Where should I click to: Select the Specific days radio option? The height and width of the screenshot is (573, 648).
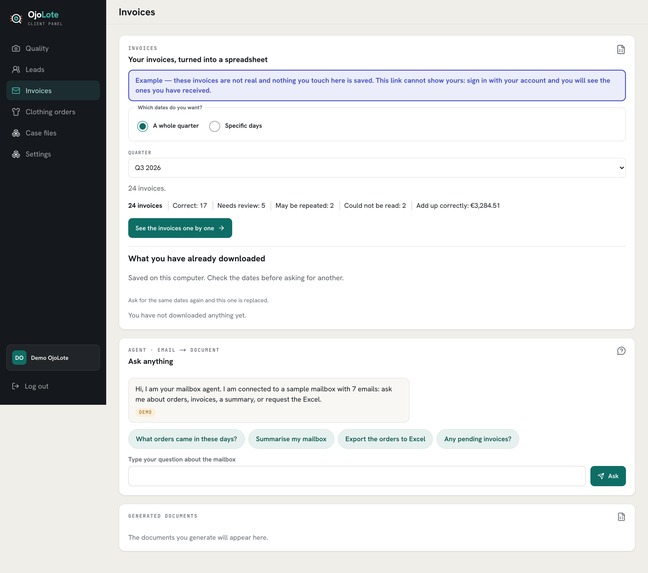click(x=214, y=126)
